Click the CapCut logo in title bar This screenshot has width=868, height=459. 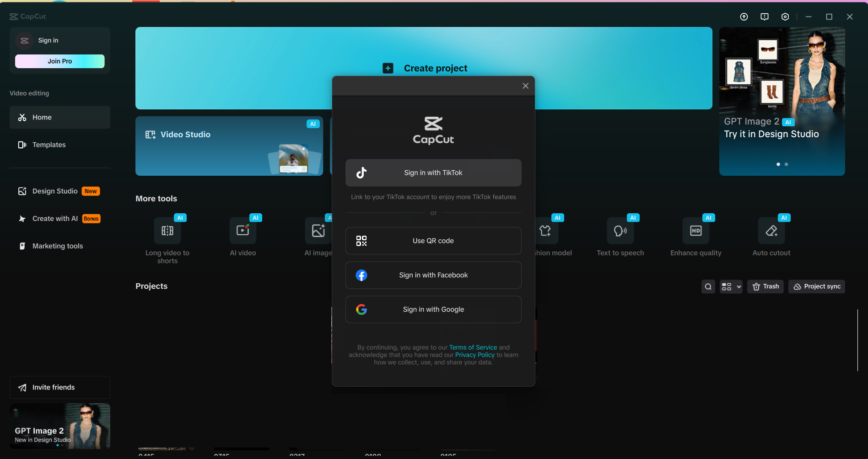(x=28, y=16)
